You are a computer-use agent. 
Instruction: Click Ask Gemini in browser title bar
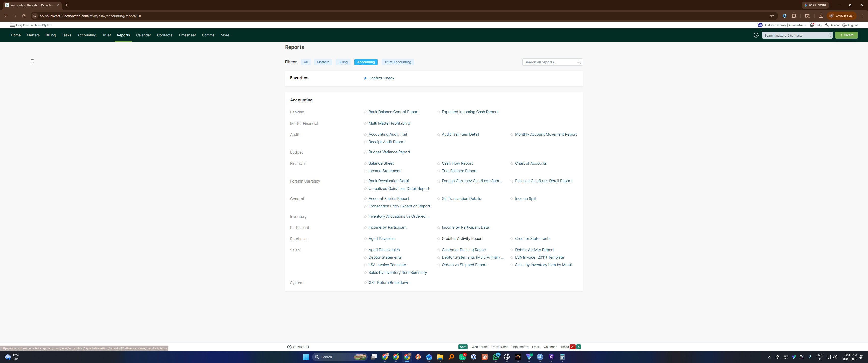coord(815,5)
